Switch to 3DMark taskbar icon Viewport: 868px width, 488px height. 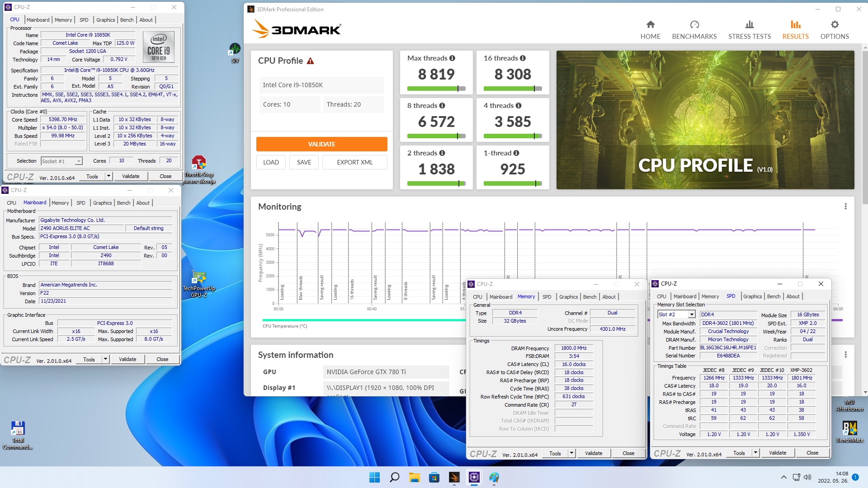point(454,477)
